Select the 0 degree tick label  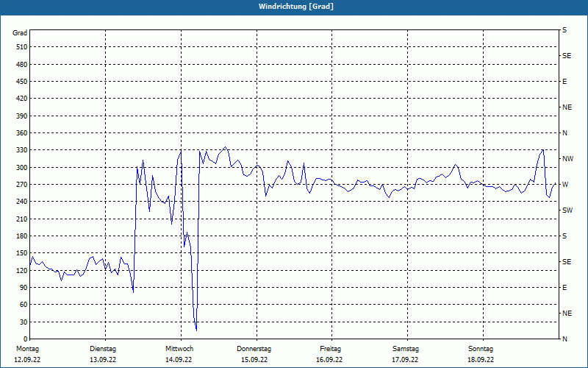click(25, 339)
